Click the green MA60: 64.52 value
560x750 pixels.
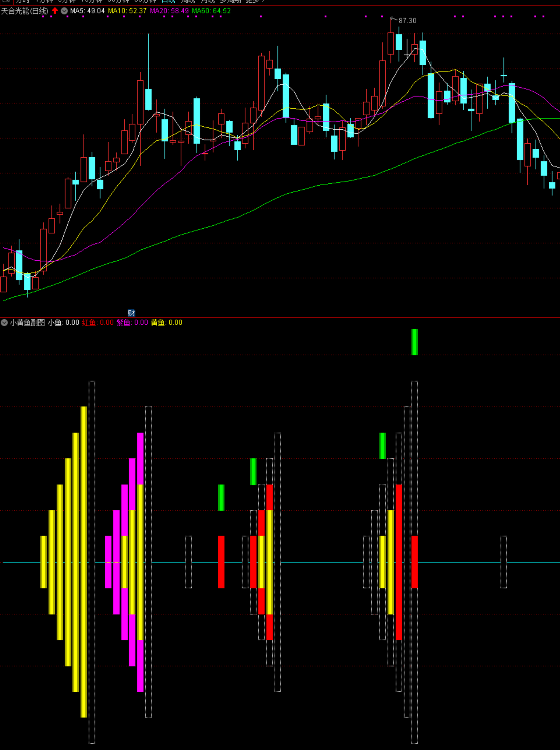point(211,11)
